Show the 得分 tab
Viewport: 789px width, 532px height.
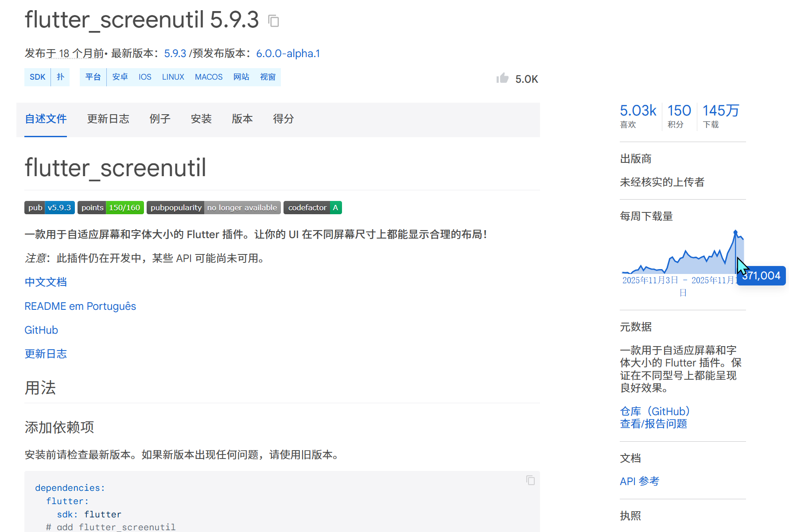(284, 119)
